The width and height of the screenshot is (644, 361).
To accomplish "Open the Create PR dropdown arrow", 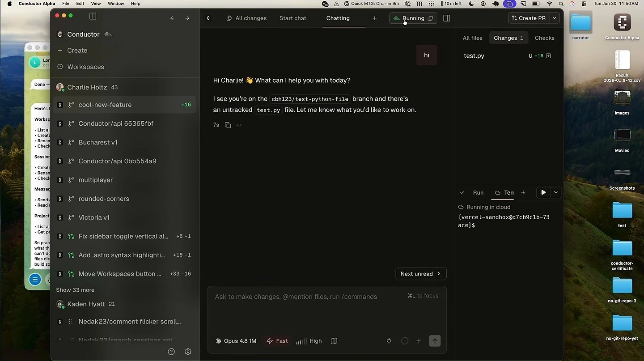I will (555, 18).
